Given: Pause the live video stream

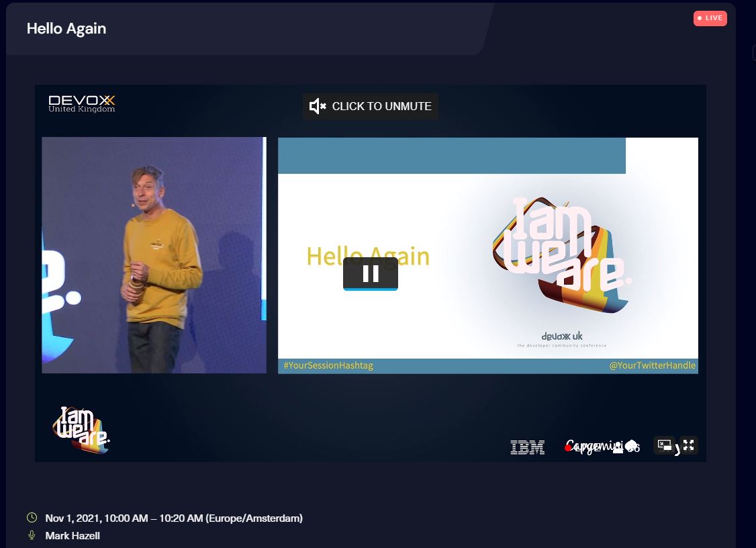Looking at the screenshot, I should coord(371,273).
